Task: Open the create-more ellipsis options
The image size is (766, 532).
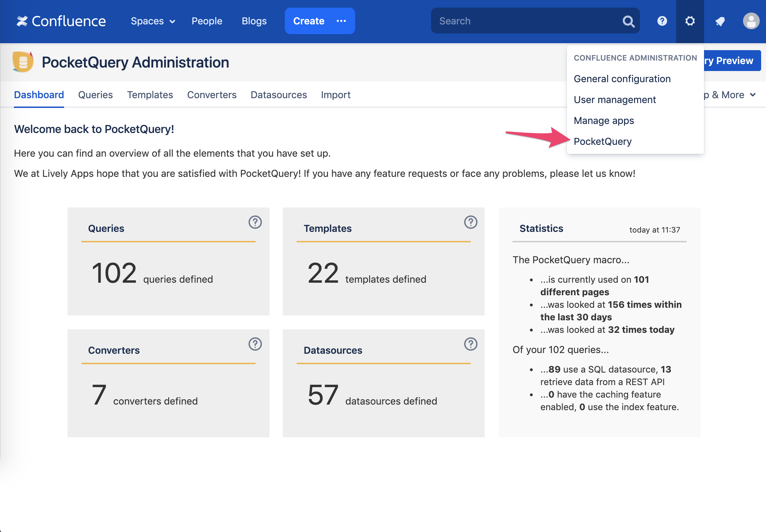Action: pyautogui.click(x=342, y=21)
